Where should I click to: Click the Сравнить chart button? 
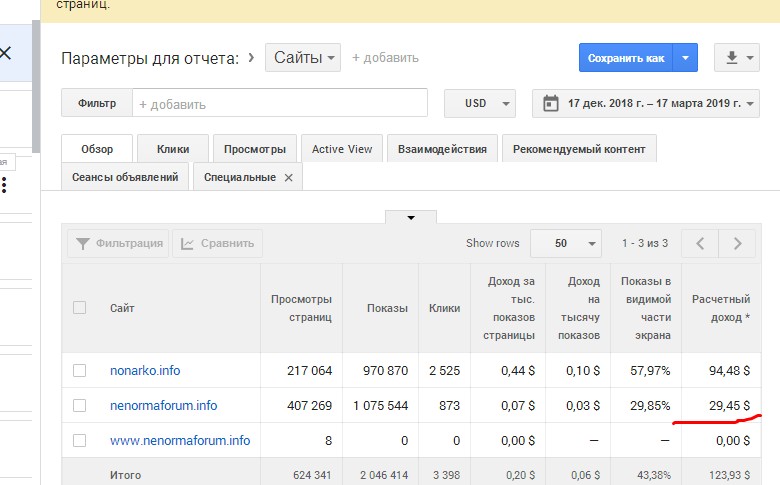217,243
